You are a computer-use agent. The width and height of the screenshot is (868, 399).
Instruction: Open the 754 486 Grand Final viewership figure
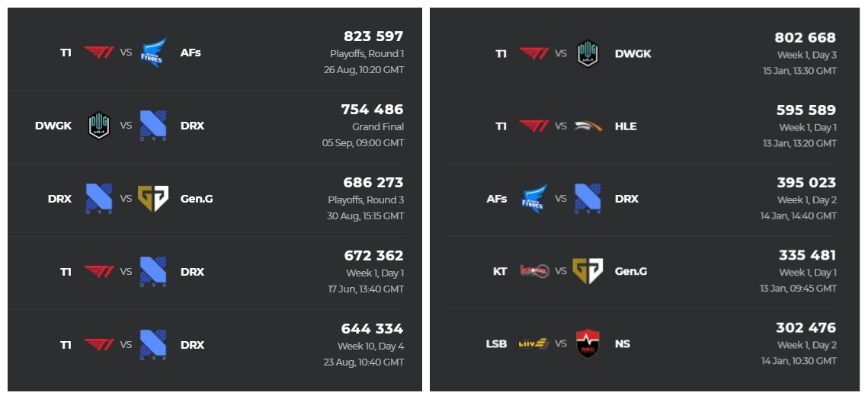click(372, 110)
